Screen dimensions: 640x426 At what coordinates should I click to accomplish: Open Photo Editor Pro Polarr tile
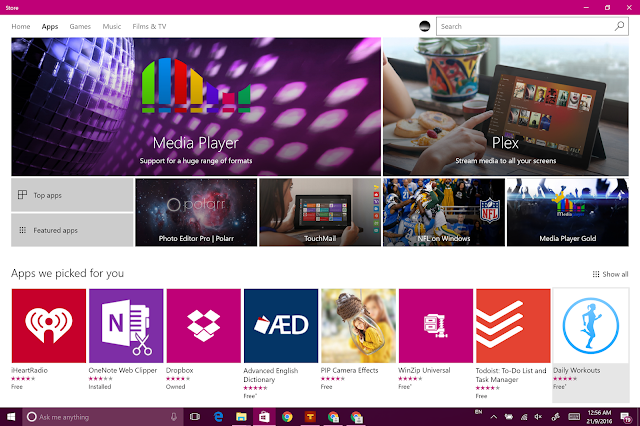click(x=196, y=212)
